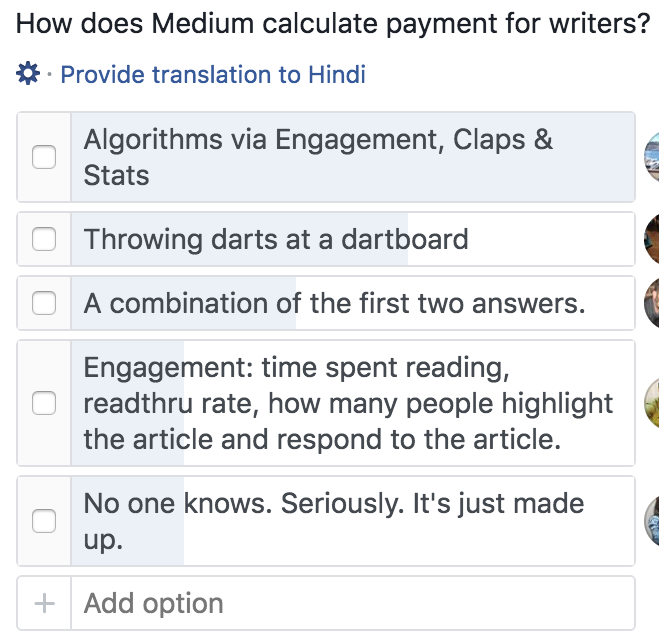The height and width of the screenshot is (637, 659).
Task: Select the Throwing darts at a dartboard text
Action: (276, 239)
